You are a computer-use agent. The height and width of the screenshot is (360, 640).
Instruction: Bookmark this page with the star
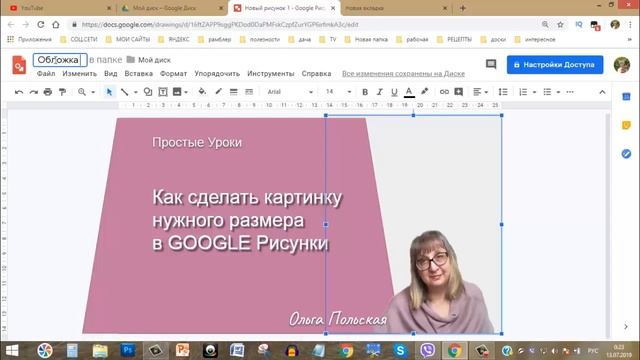point(560,25)
